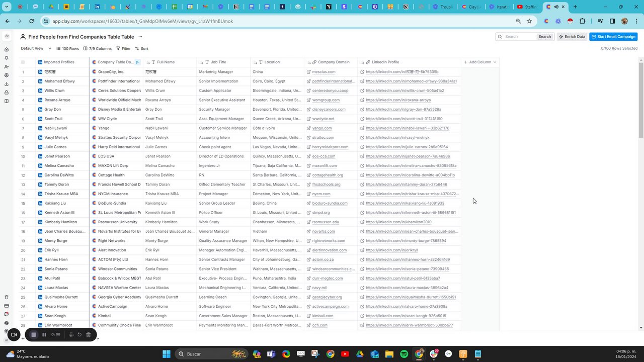Open the disneycareers.com domain link
Screen dimensions: 644x362
click(329, 110)
